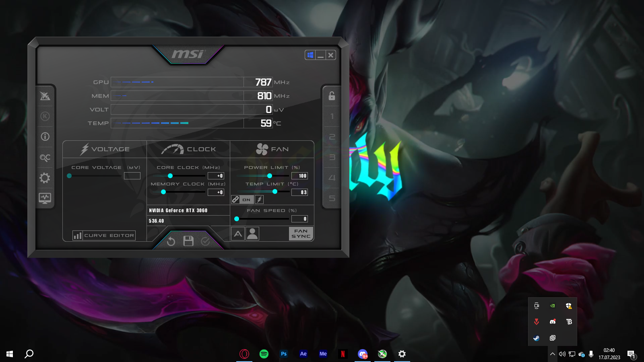Toggle Start with Windows button in Afterburner
Image resolution: width=644 pixels, height=362 pixels.
(310, 55)
